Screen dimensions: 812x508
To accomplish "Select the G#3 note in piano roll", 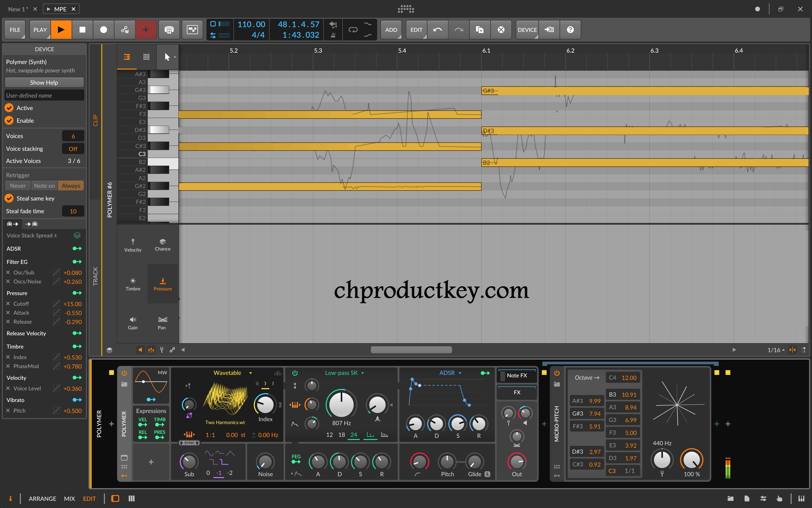I will pyautogui.click(x=645, y=91).
